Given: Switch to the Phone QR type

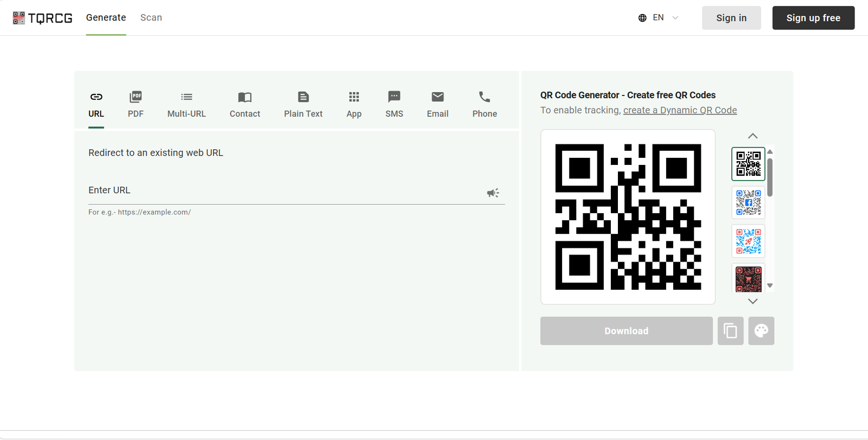Looking at the screenshot, I should point(484,97).
